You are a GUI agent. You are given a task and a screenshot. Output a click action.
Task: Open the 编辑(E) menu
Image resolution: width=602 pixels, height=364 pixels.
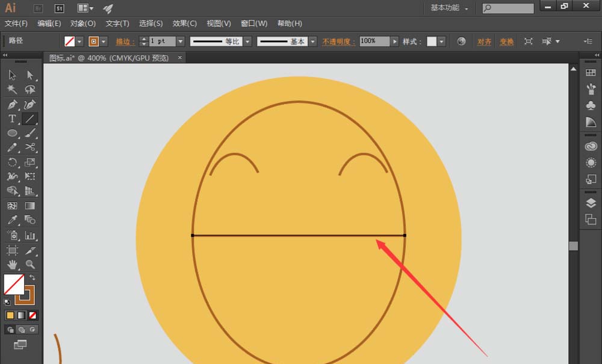49,23
